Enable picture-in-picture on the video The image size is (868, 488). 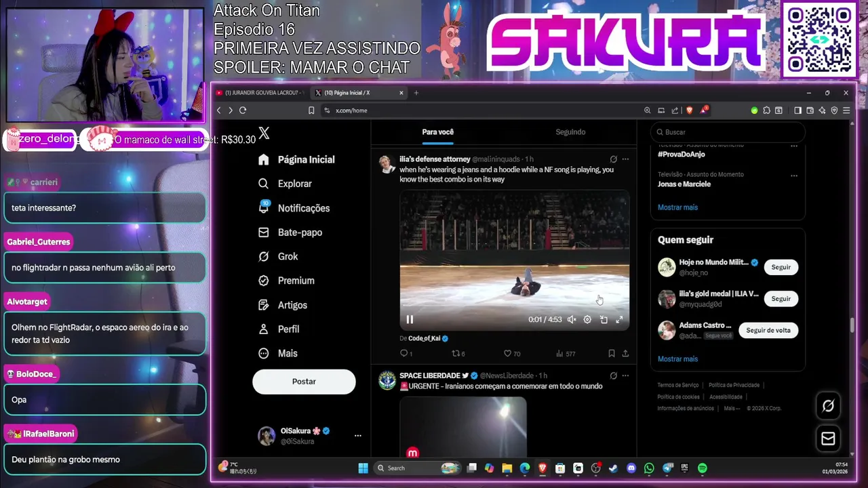click(x=604, y=319)
